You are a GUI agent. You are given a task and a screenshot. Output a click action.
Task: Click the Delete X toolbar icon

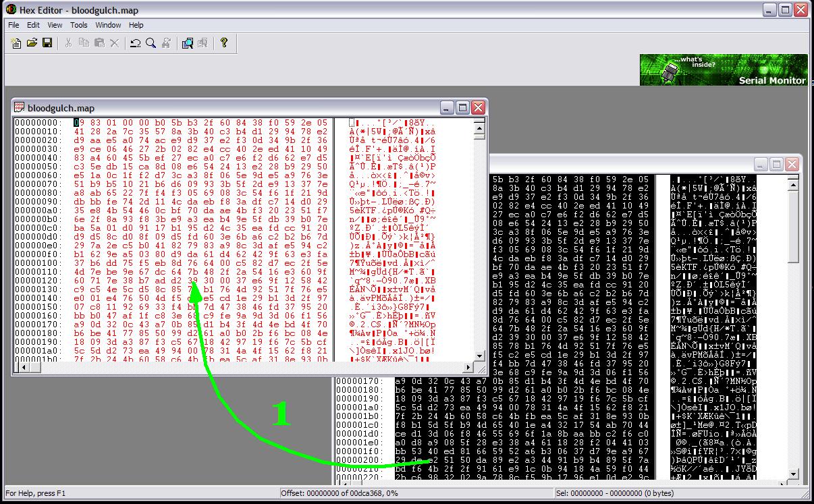coord(114,43)
